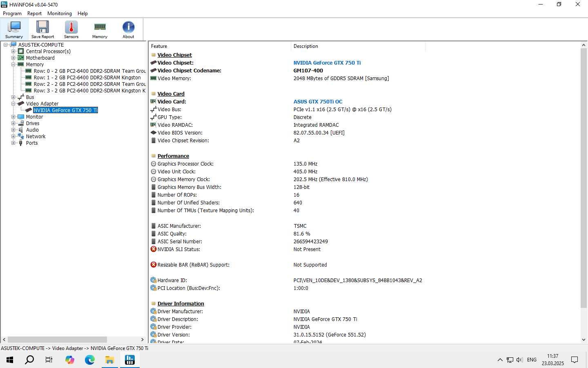588x368 pixels.
Task: Click the Hardware ID value text
Action: coord(358,280)
